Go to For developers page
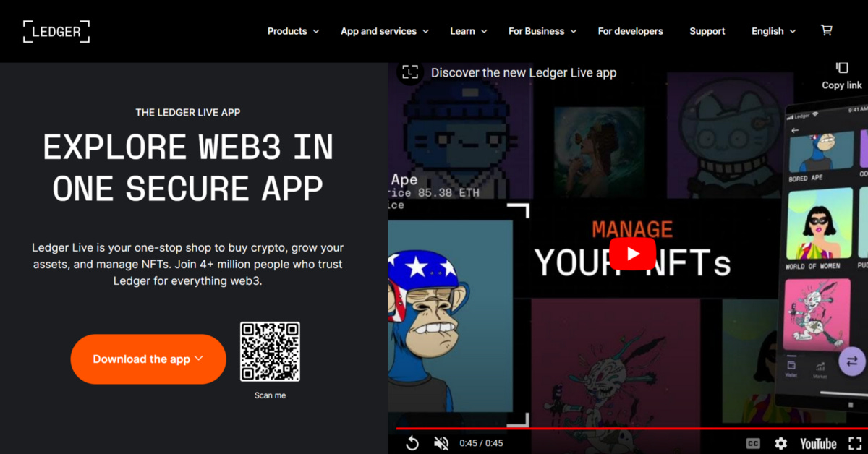The image size is (868, 454). pyautogui.click(x=630, y=31)
